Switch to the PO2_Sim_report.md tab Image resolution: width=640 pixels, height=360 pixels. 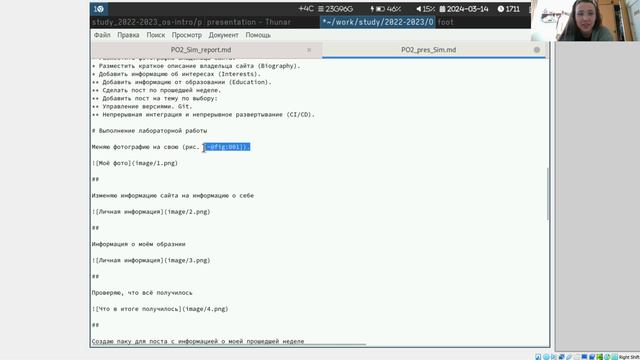click(x=201, y=50)
